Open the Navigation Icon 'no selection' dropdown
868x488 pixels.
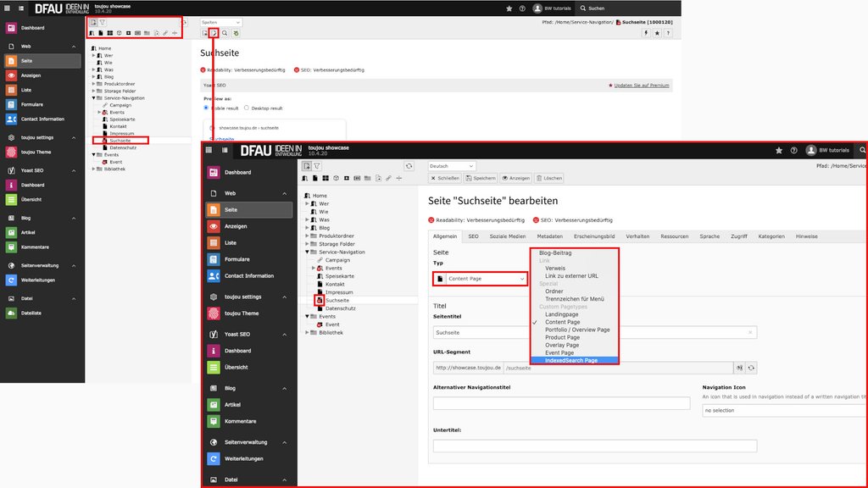(x=784, y=410)
